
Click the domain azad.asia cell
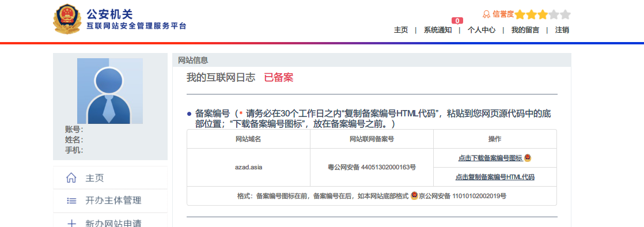pos(248,167)
